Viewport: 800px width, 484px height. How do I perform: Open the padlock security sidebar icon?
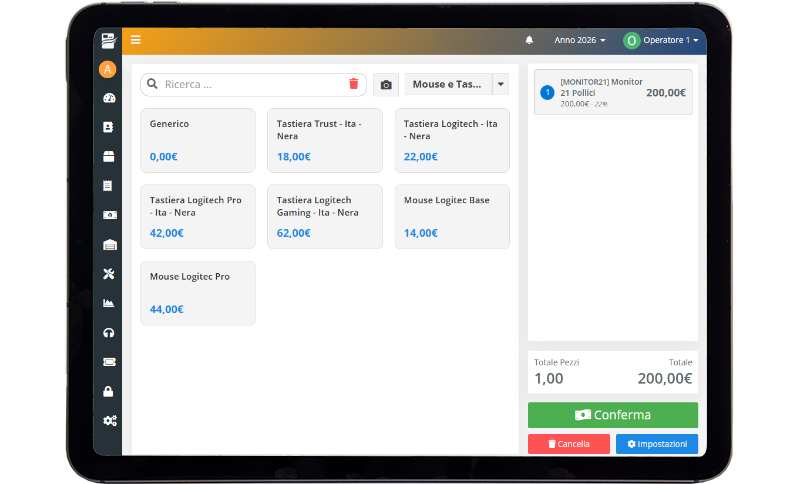click(108, 391)
